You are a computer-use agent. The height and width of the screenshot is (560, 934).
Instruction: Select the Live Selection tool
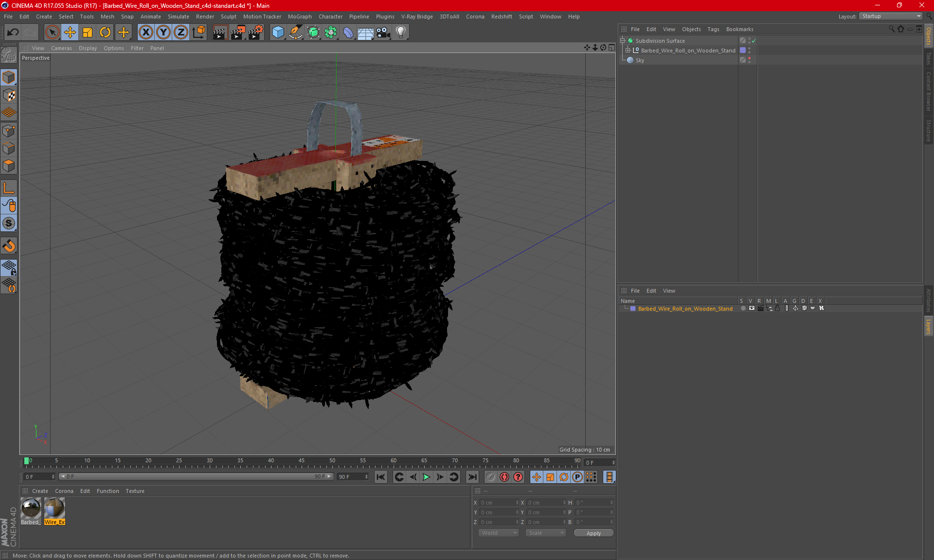click(x=52, y=32)
